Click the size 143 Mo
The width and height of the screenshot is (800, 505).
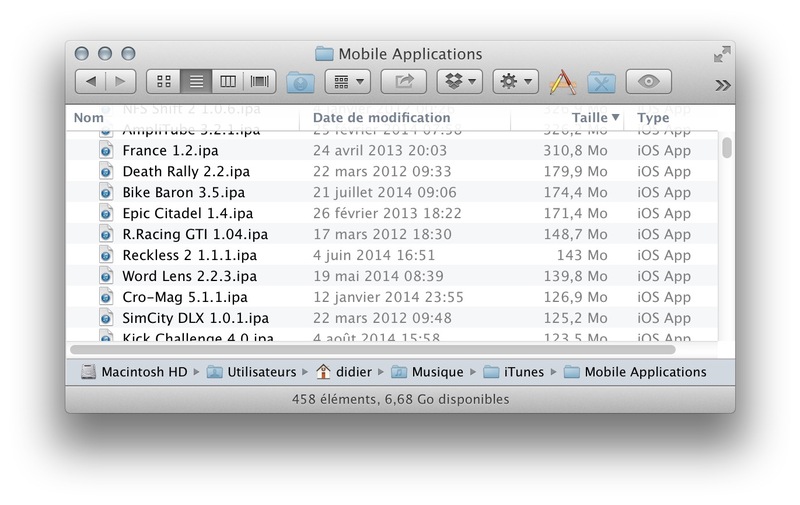(582, 256)
